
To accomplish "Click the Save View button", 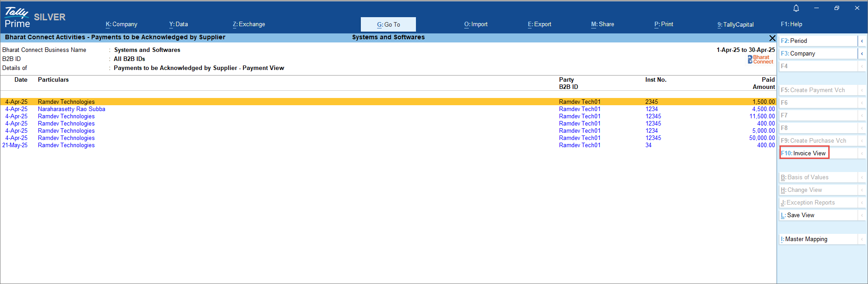I will [817, 215].
